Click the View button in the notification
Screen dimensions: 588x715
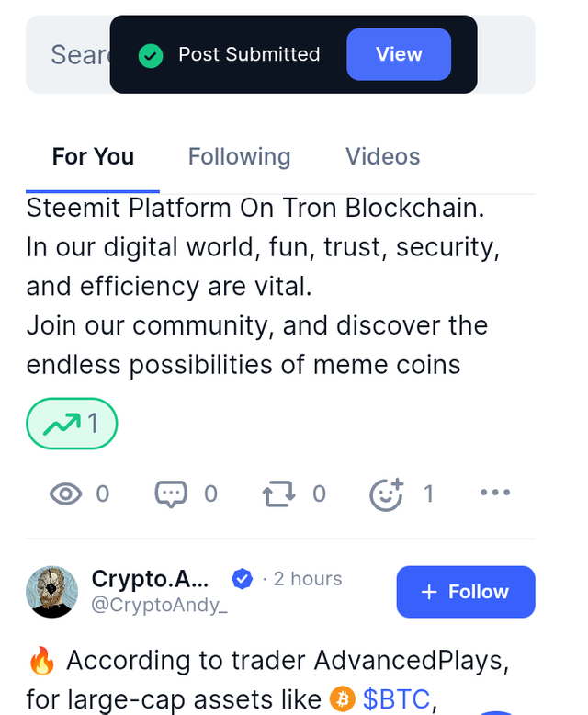(399, 54)
